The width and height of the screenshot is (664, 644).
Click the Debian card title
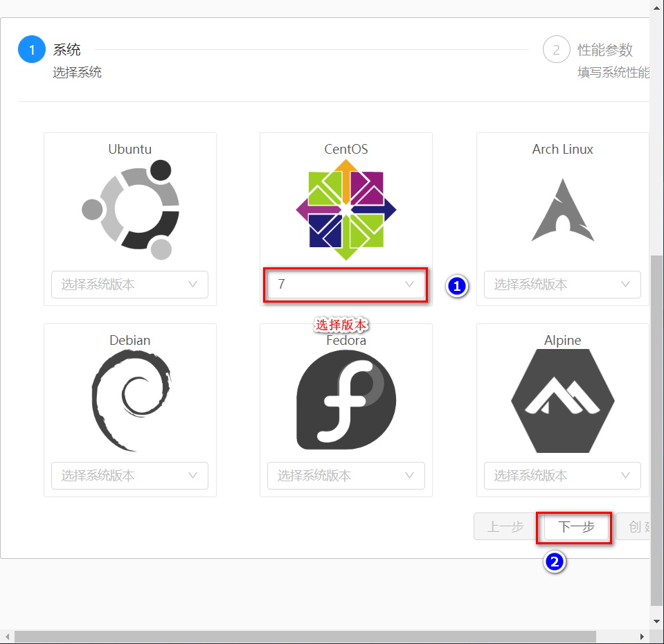pyautogui.click(x=130, y=340)
